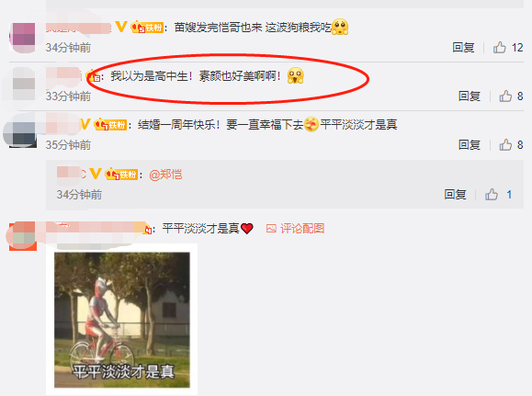Screen dimensions: 532x396
Task: Click the 铁粉 badge on first comment
Action: [x=147, y=28]
